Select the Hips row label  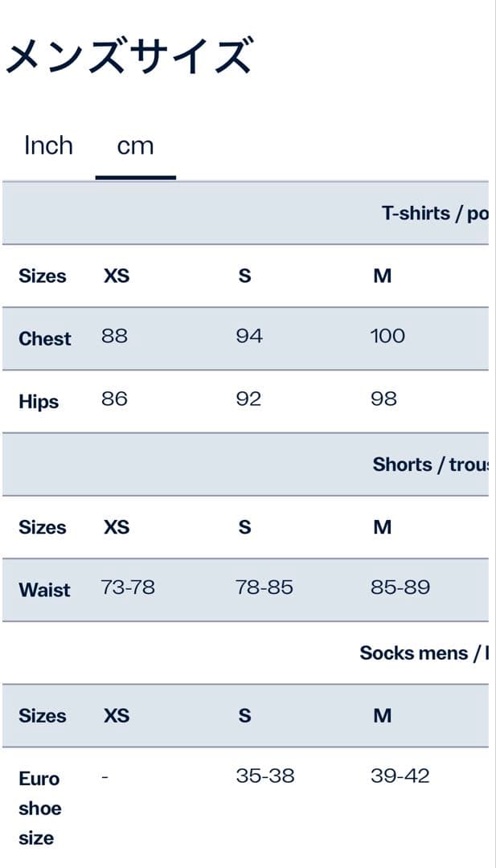coord(39,401)
